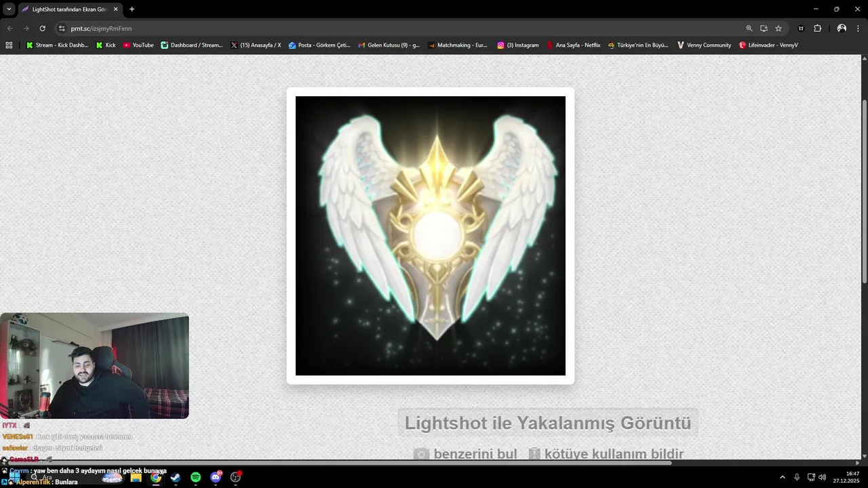Image resolution: width=868 pixels, height=488 pixels.
Task: Open Steam from the taskbar
Action: (x=176, y=477)
